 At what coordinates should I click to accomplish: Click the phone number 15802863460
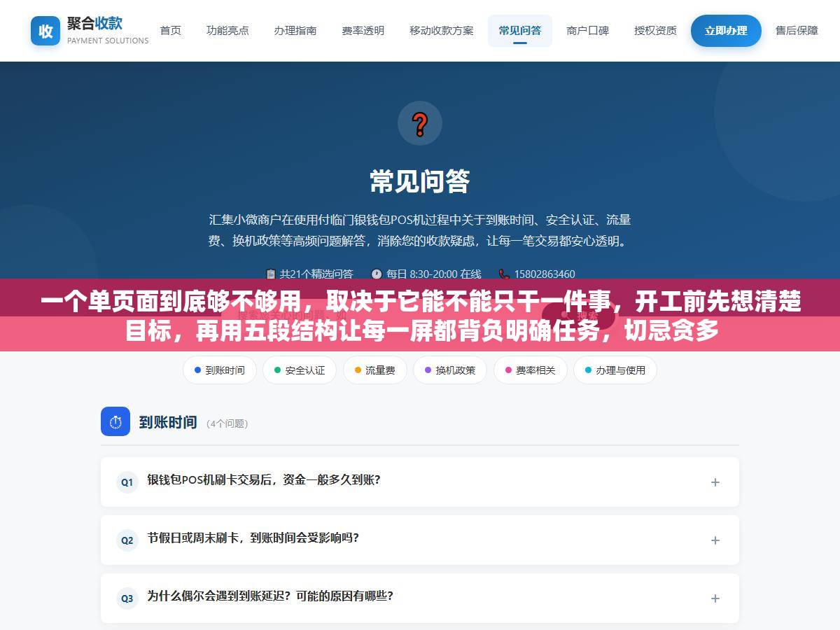(x=545, y=274)
